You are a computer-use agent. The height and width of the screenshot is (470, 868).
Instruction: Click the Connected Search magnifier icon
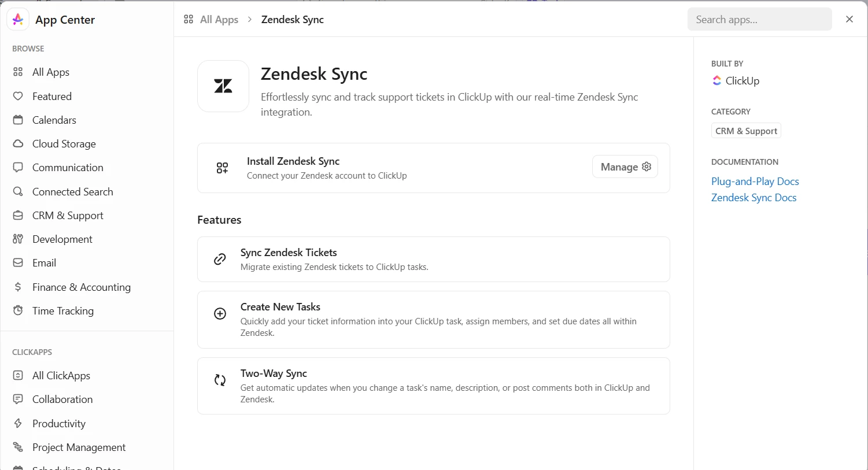(x=18, y=191)
